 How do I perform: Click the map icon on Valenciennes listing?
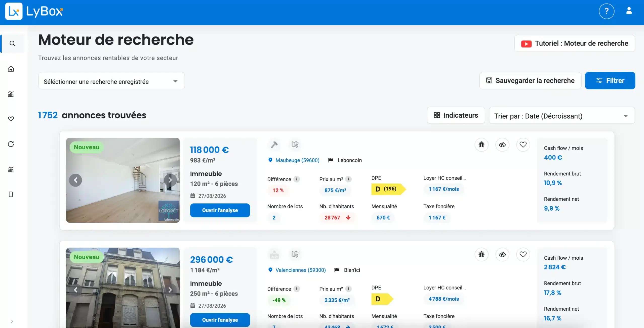pyautogui.click(x=295, y=254)
